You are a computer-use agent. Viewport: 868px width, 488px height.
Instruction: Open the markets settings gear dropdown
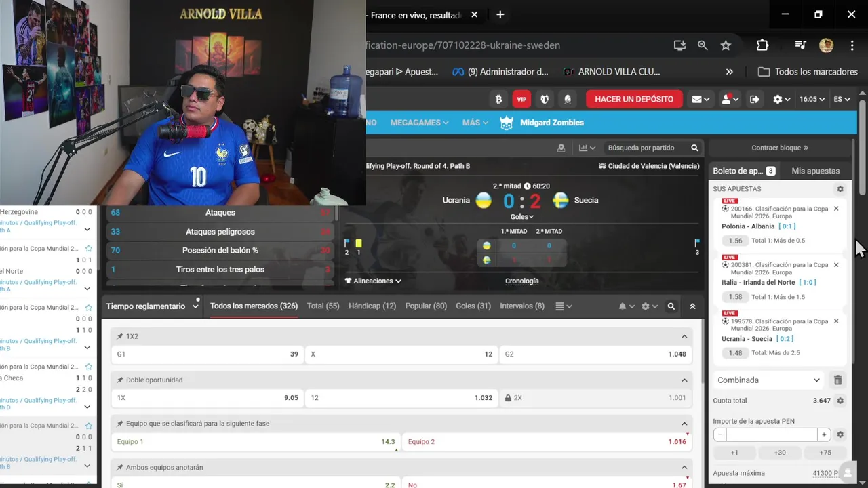pos(649,306)
